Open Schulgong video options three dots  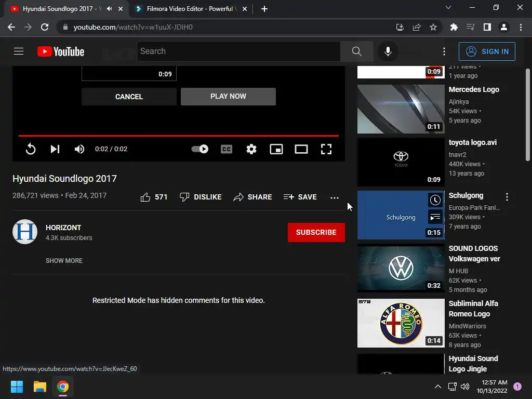click(507, 197)
